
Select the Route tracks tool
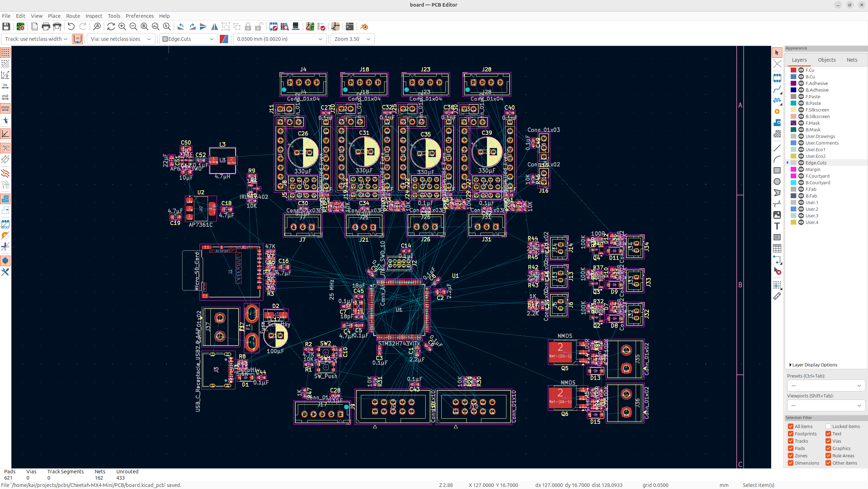pyautogui.click(x=777, y=90)
